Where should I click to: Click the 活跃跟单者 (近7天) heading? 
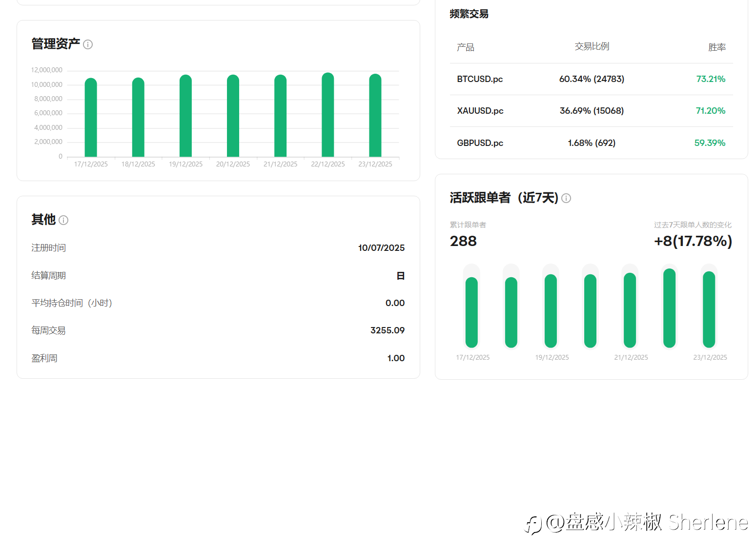[504, 198]
